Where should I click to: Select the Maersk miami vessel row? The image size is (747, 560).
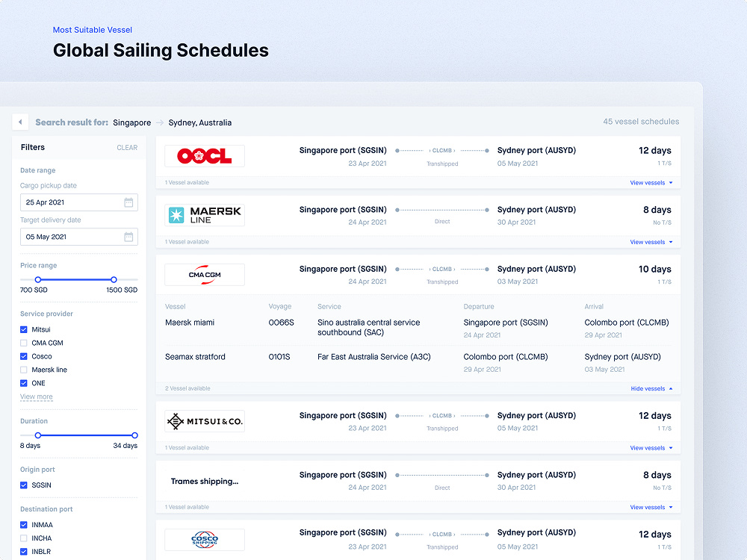[x=418, y=328]
